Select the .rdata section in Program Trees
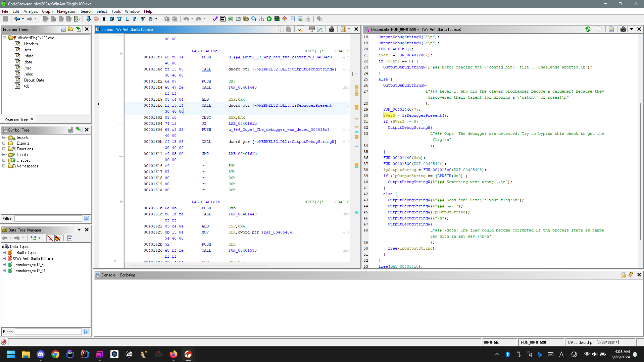Screen dimensions: 644x362 pyautogui.click(x=29, y=56)
